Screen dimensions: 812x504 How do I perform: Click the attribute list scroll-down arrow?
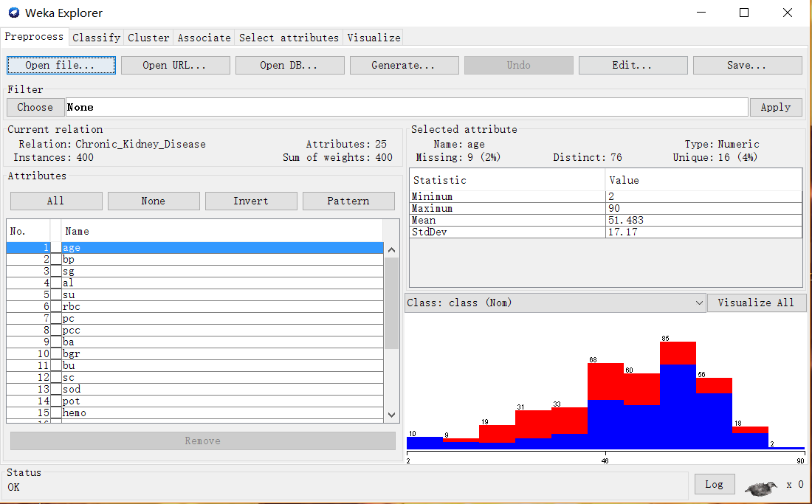(x=392, y=415)
